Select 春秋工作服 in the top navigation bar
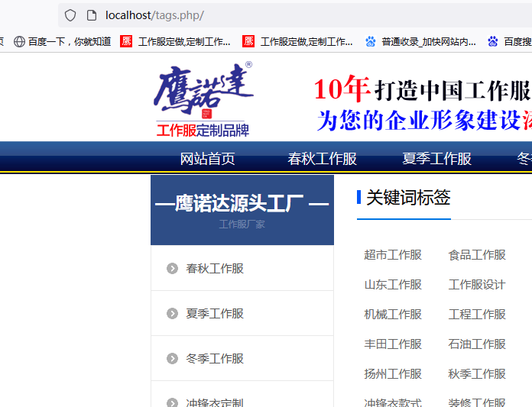This screenshot has width=532, height=407. click(322, 159)
